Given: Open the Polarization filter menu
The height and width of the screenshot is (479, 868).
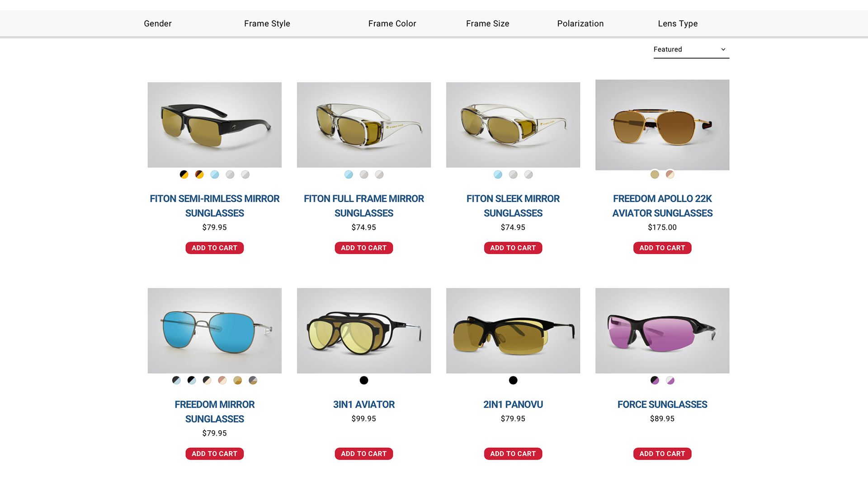Looking at the screenshot, I should click(x=580, y=23).
